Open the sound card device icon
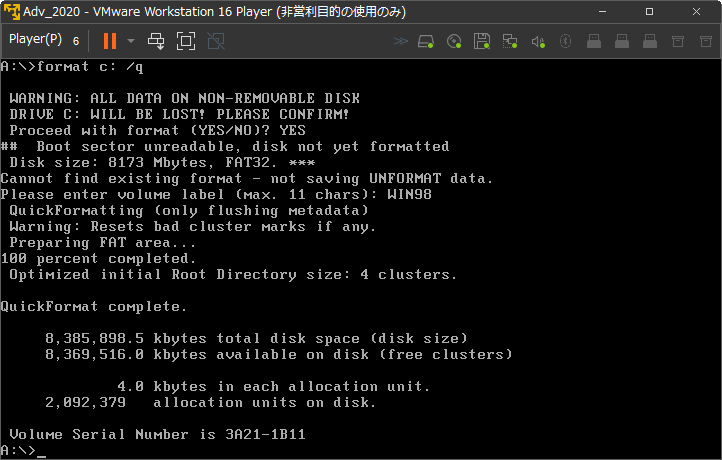Image resolution: width=722 pixels, height=460 pixels. (x=538, y=42)
